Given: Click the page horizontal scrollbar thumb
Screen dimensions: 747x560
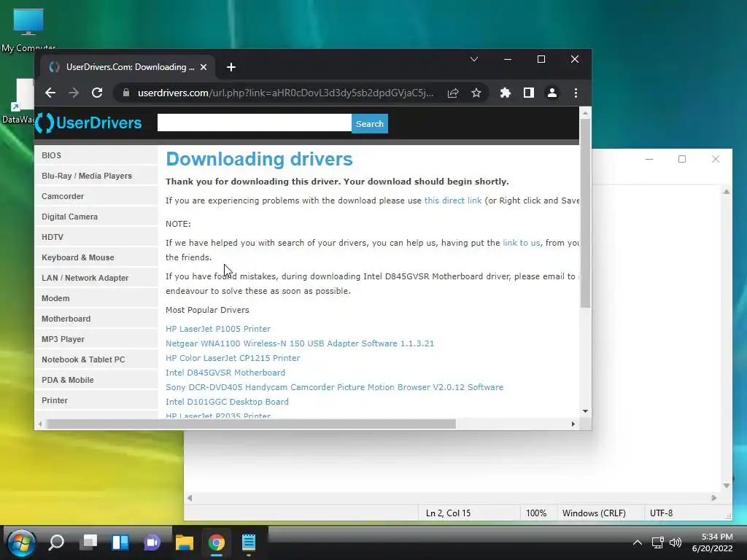Looking at the screenshot, I should point(251,424).
